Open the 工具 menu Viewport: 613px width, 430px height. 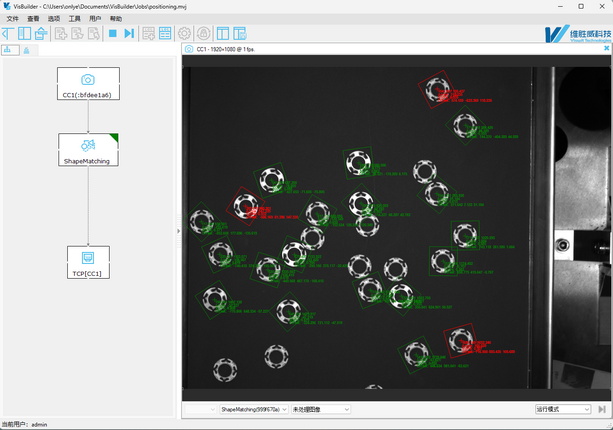(74, 19)
